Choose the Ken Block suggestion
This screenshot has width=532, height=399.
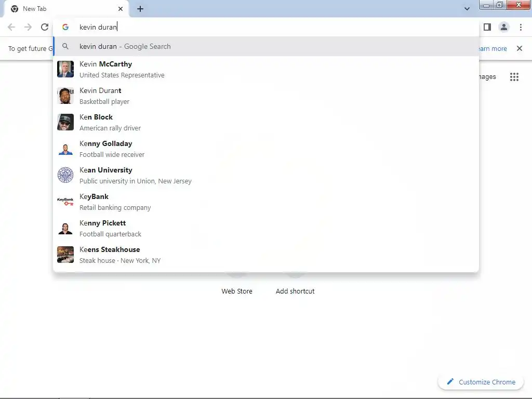[x=267, y=122]
